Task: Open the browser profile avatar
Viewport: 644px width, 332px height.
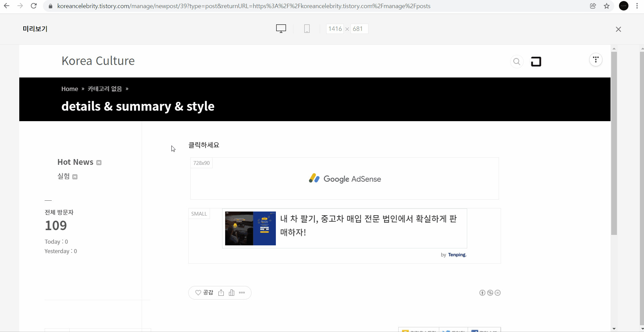Action: point(624,6)
